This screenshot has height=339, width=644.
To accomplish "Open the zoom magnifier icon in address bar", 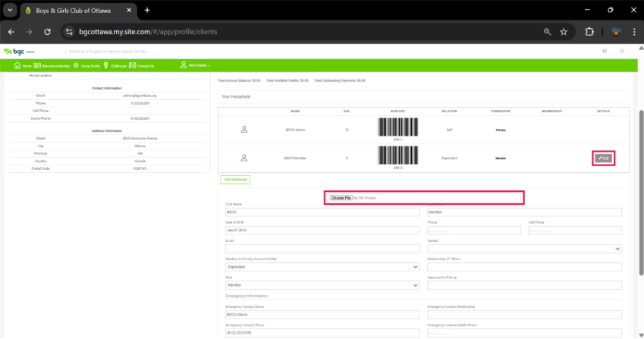I will pos(547,32).
